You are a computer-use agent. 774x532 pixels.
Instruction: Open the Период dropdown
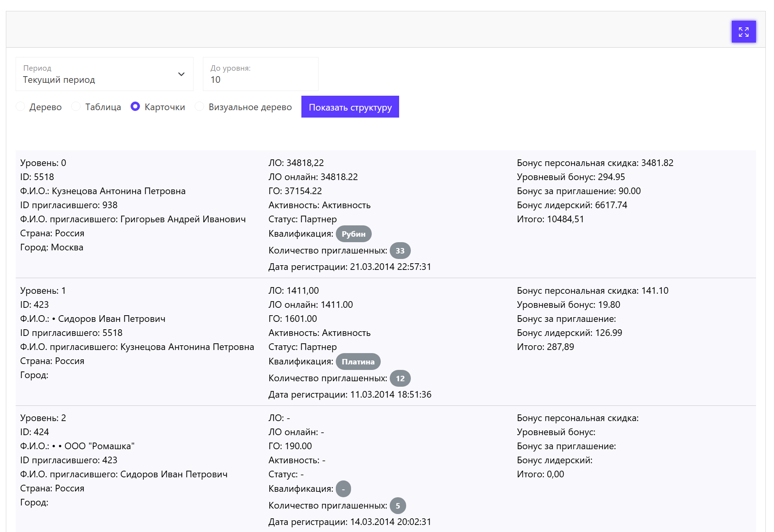pos(104,74)
